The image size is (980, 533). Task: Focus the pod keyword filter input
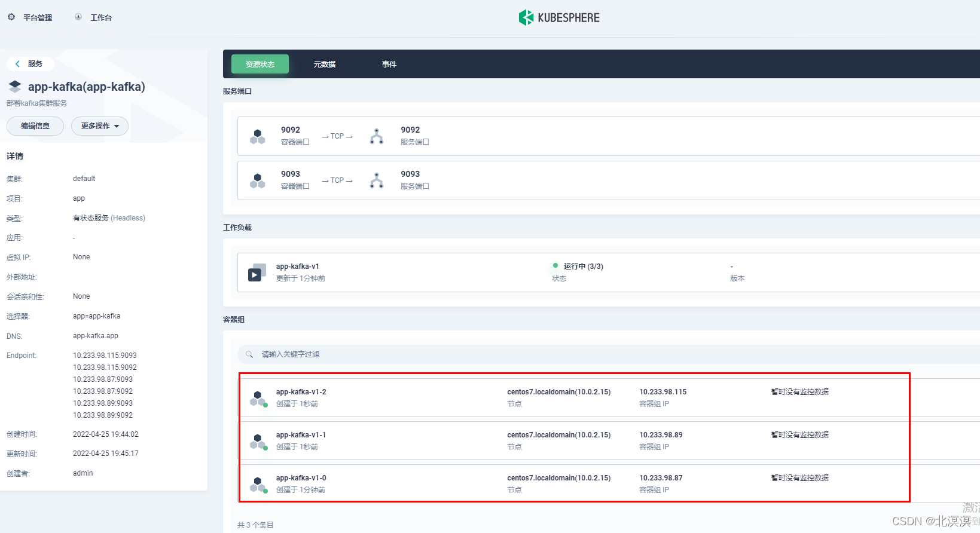point(609,354)
